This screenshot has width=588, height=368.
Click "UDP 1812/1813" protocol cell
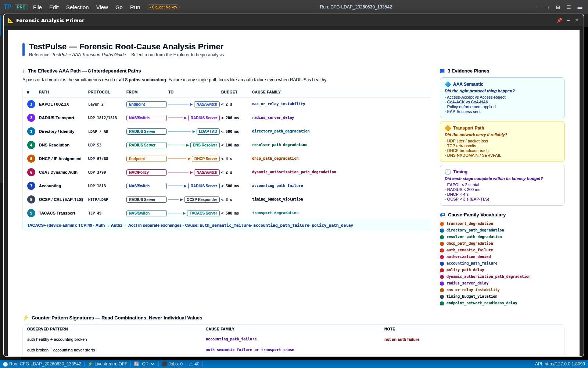pyautogui.click(x=103, y=118)
